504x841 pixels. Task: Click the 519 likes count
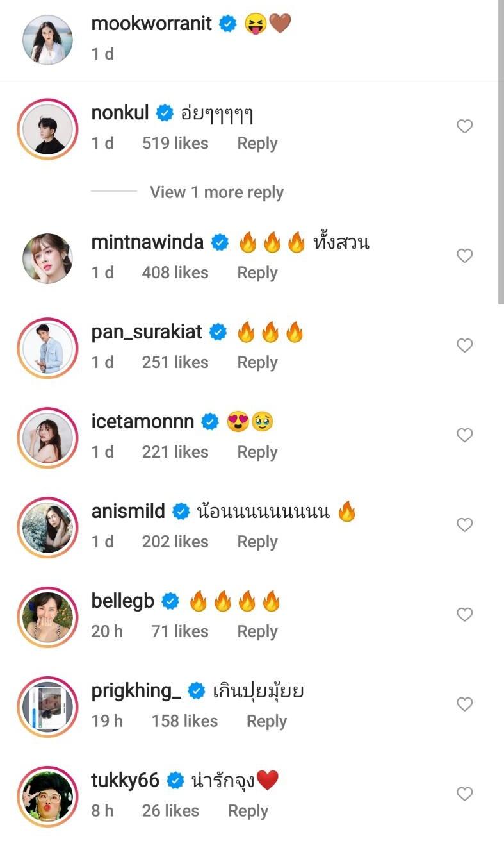(175, 144)
